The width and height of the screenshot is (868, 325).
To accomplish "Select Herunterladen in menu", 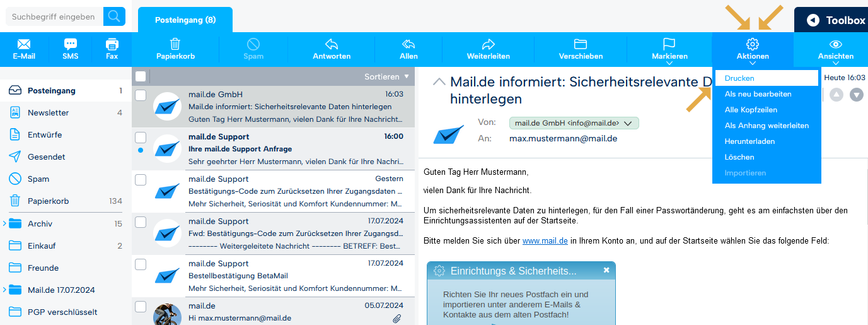I will [x=767, y=141].
